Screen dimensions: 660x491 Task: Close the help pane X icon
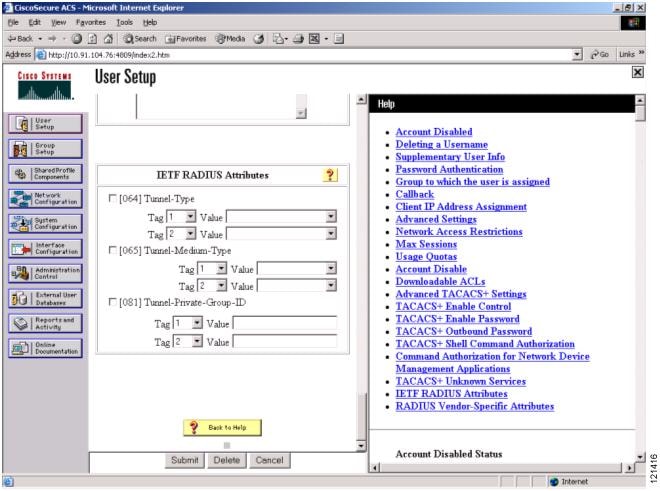click(x=638, y=72)
